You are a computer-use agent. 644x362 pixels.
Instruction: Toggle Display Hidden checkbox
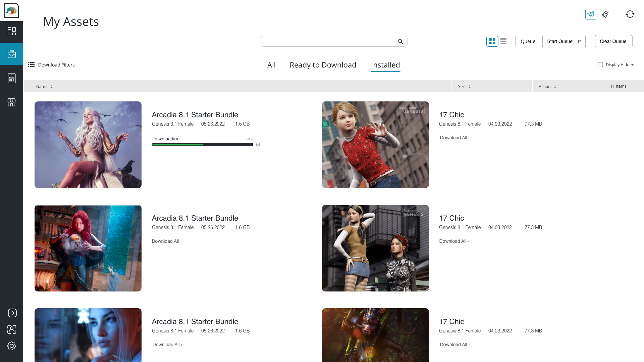point(600,64)
